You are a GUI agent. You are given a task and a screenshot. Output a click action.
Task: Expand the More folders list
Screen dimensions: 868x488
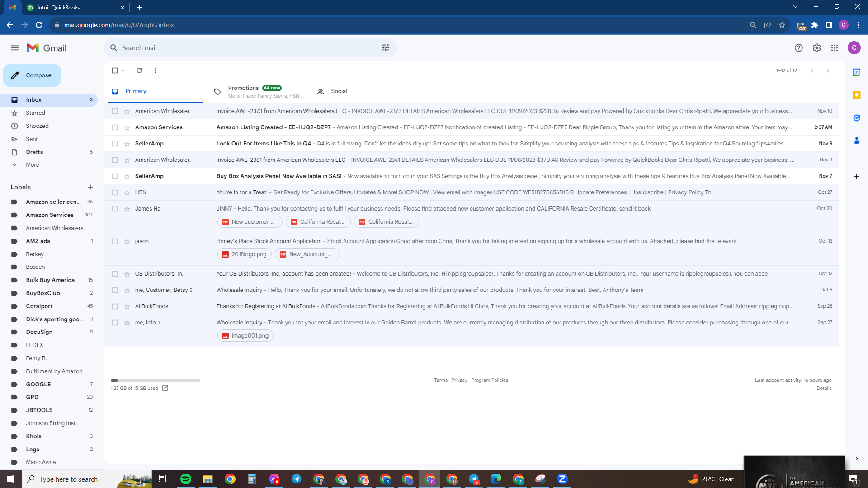[33, 165]
